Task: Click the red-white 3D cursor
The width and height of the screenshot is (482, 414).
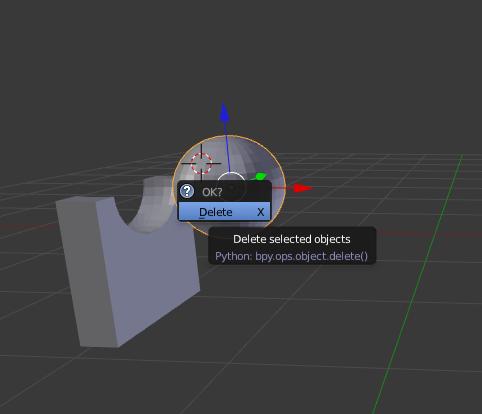Action: click(201, 163)
